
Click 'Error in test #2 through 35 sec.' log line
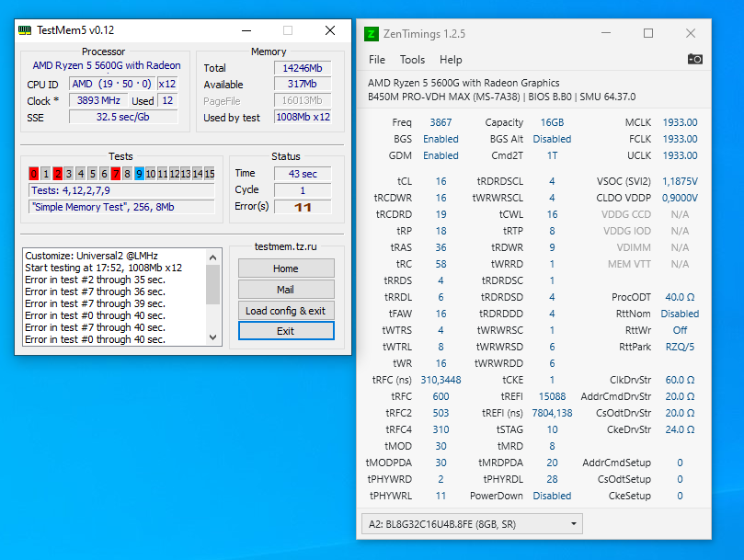[95, 280]
